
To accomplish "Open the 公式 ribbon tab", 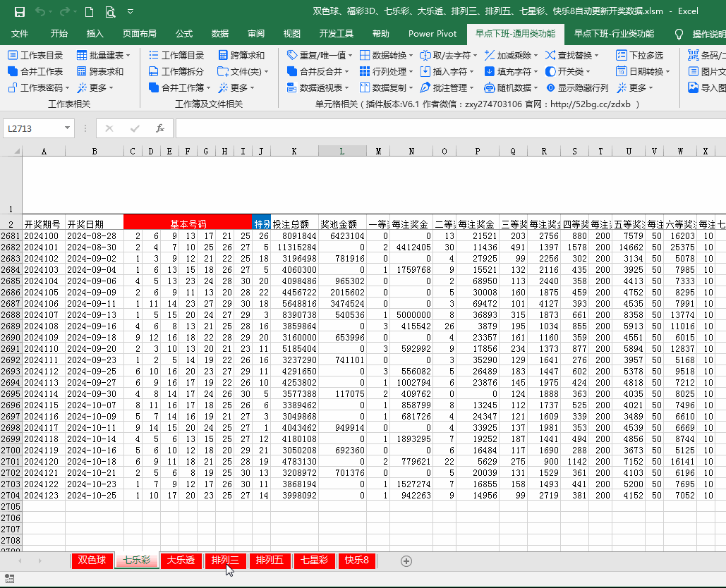I will coord(184,34).
